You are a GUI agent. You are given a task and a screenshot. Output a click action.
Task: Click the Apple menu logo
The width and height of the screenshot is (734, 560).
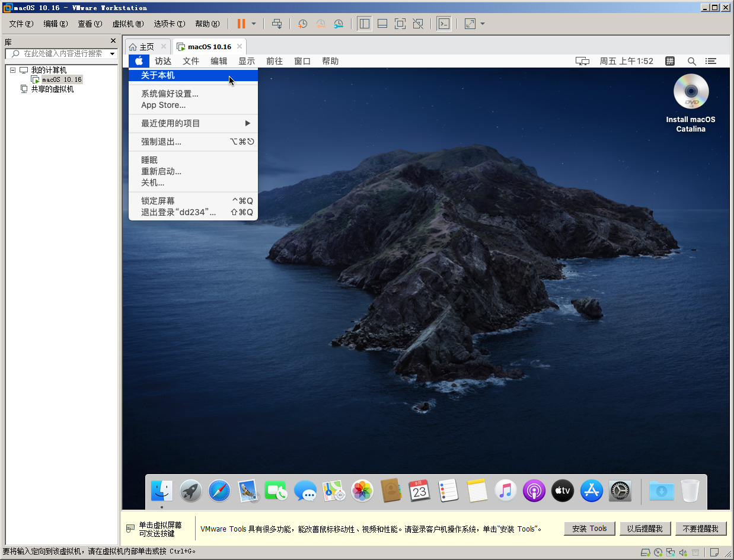[139, 60]
